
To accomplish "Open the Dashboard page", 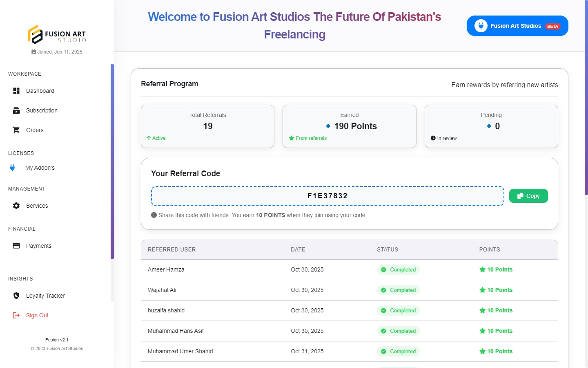I will click(40, 91).
